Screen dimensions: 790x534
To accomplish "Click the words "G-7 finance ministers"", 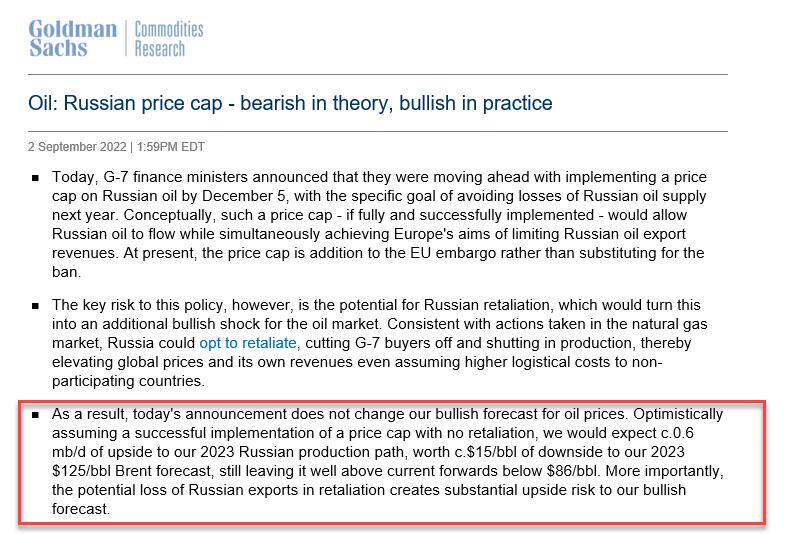I will pos(166,177).
